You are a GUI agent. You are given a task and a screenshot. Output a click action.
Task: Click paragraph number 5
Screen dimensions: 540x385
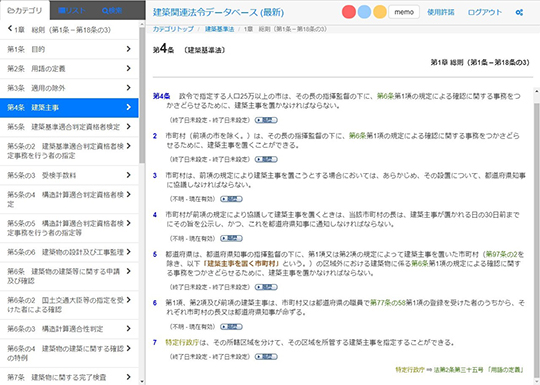click(155, 254)
